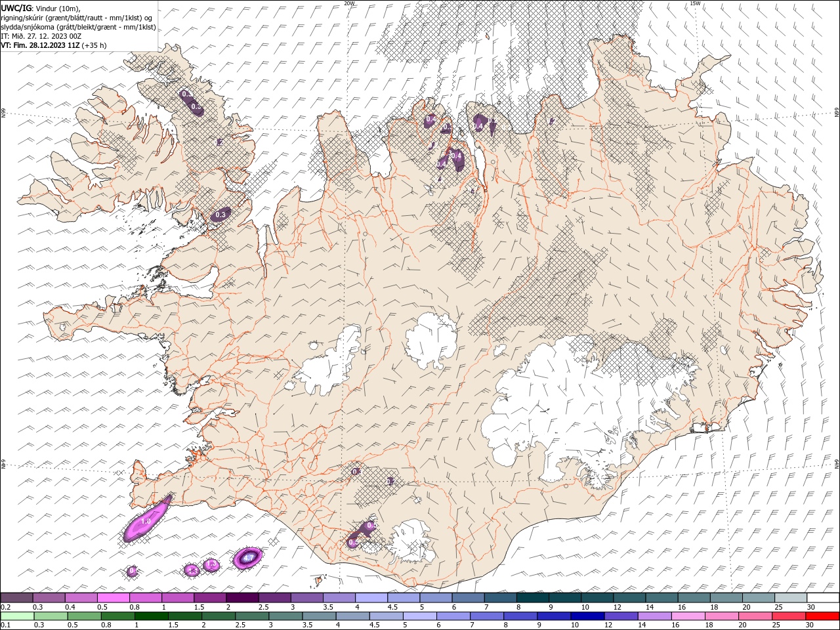Select the pale green 0.1–0.3 lower swatch
This screenshot has width=840, height=630.
pyautogui.click(x=17, y=616)
